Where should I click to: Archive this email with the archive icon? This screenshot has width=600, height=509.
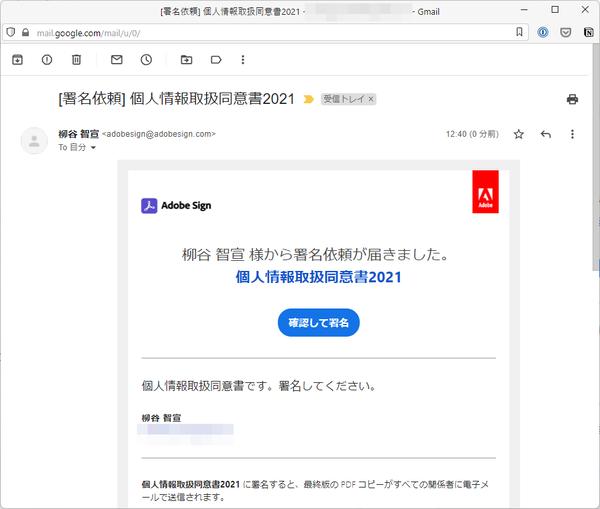(17, 60)
